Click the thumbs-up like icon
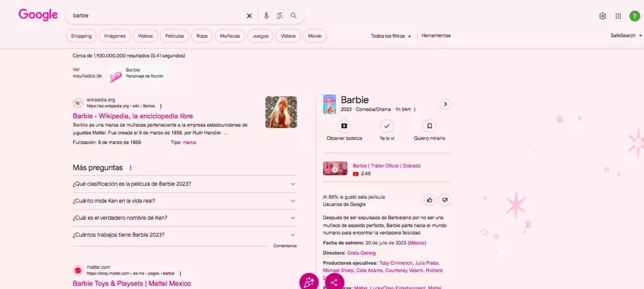 coord(429,200)
